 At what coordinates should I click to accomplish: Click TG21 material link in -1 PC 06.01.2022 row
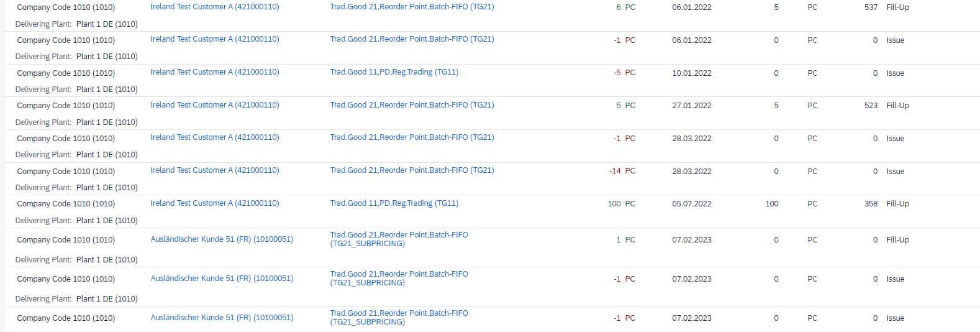pos(412,39)
